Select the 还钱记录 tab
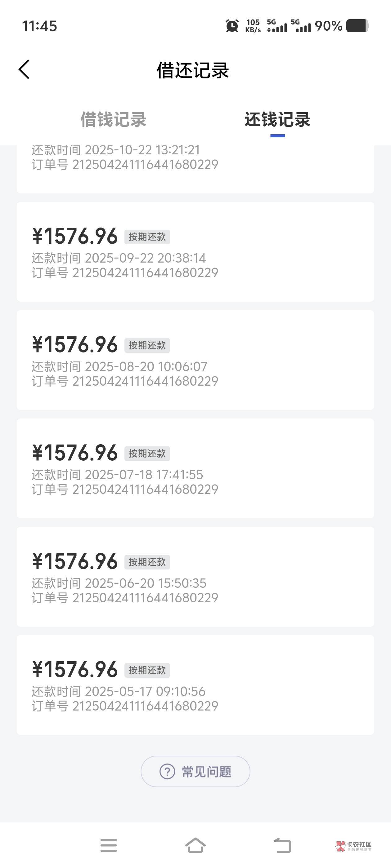 pos(277,120)
